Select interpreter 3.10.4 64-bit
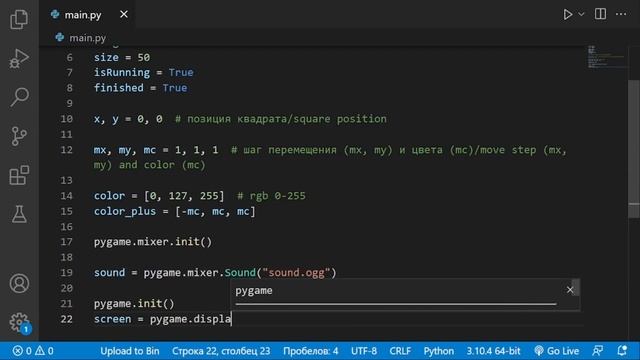The width and height of the screenshot is (640, 360). 493,351
